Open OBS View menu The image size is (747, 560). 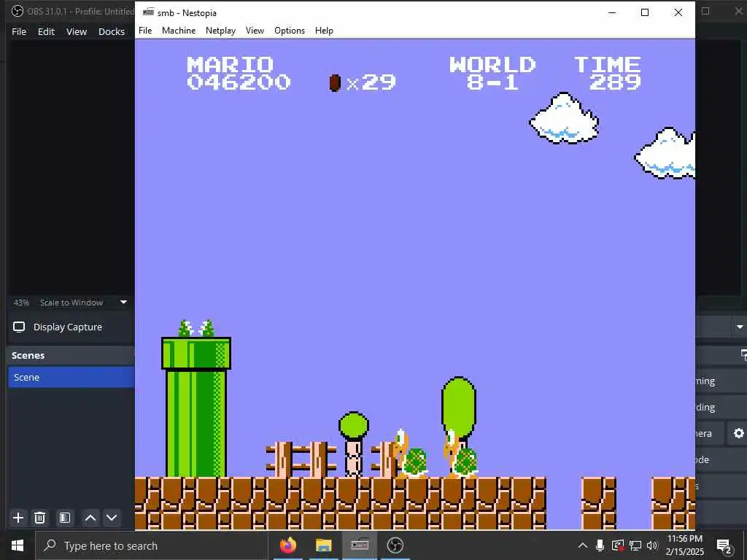tap(76, 31)
